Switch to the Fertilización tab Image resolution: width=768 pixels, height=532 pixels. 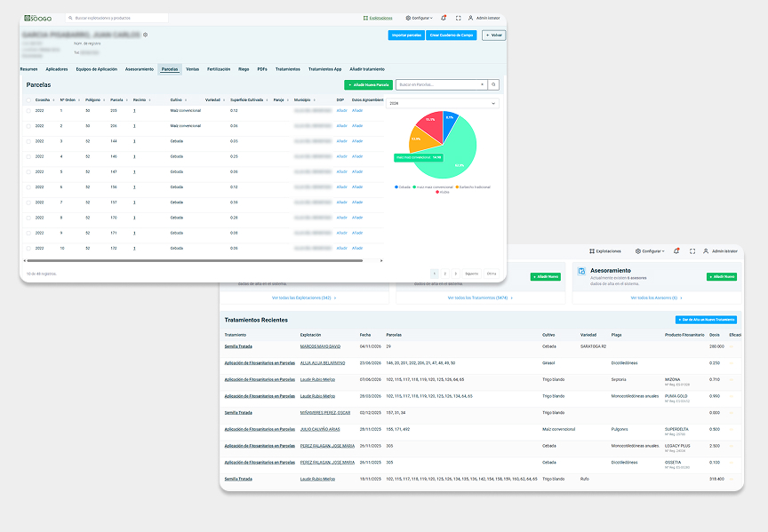pyautogui.click(x=219, y=68)
